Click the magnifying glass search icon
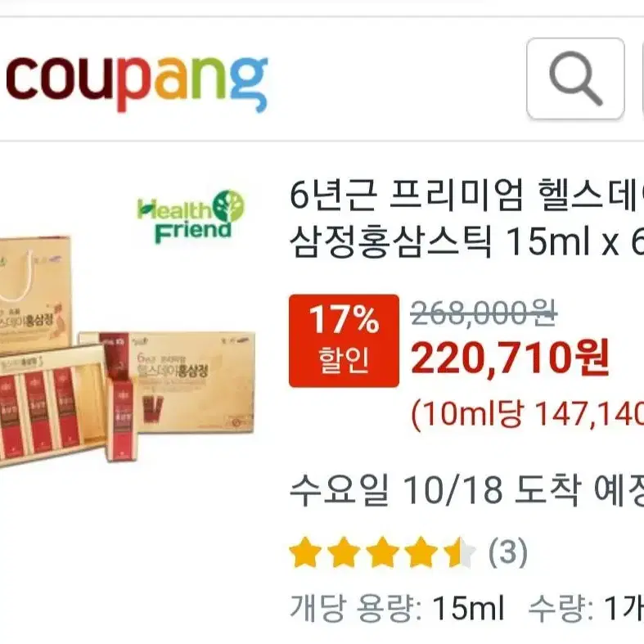The width and height of the screenshot is (644, 644). pos(575,79)
